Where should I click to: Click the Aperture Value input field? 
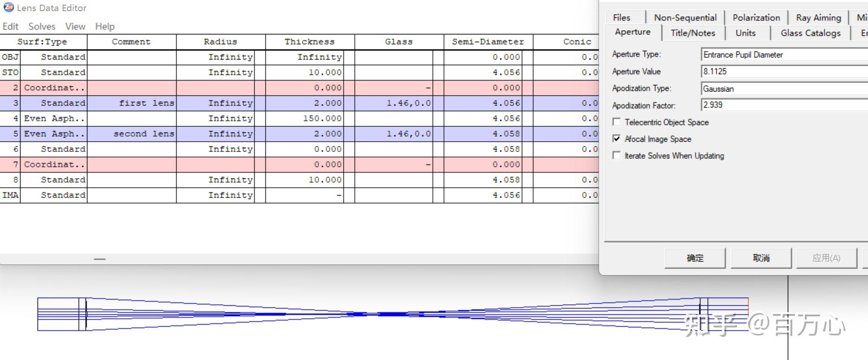[x=784, y=72]
